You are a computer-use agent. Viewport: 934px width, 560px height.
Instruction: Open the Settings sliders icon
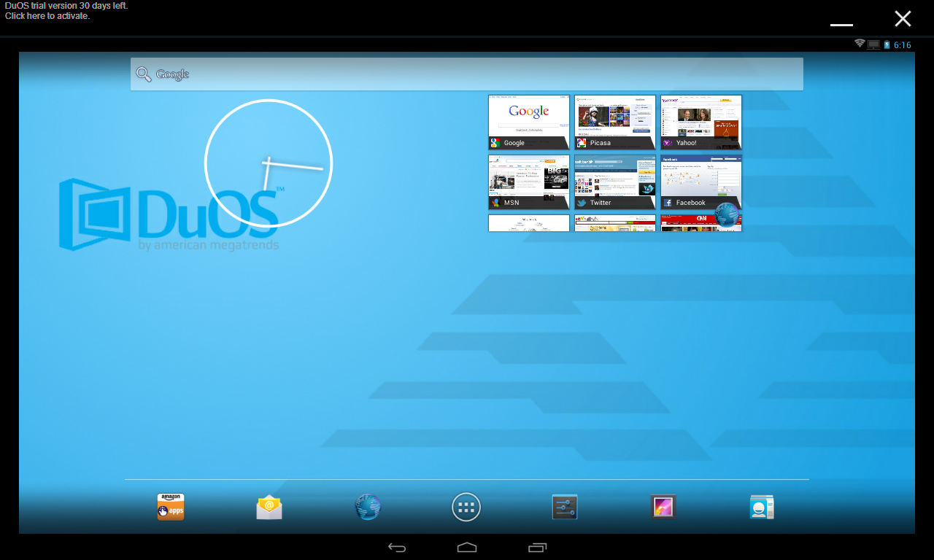click(x=565, y=507)
